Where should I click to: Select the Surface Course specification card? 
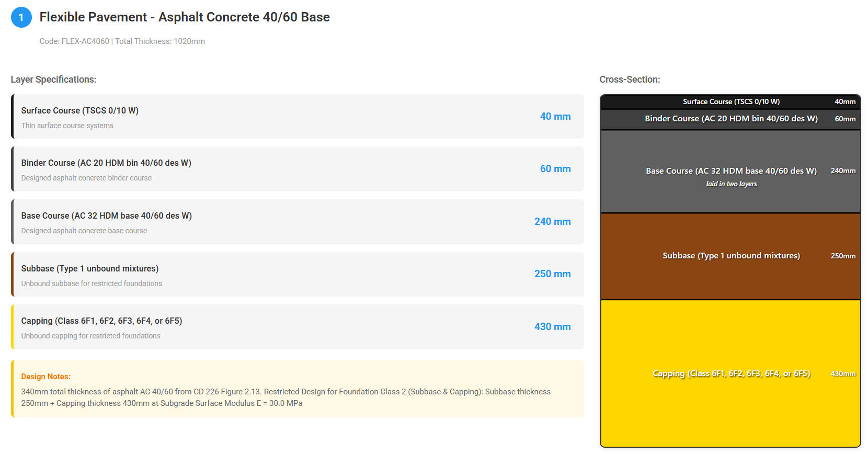tap(297, 117)
